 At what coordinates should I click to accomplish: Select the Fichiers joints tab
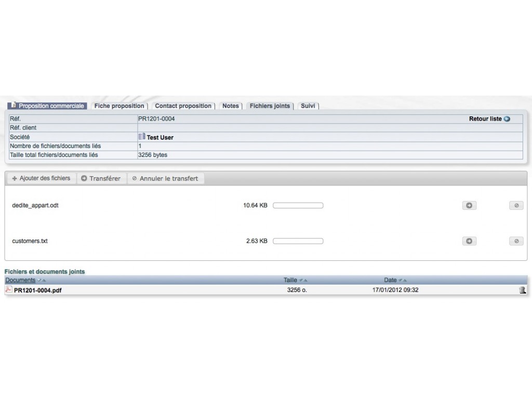point(270,106)
